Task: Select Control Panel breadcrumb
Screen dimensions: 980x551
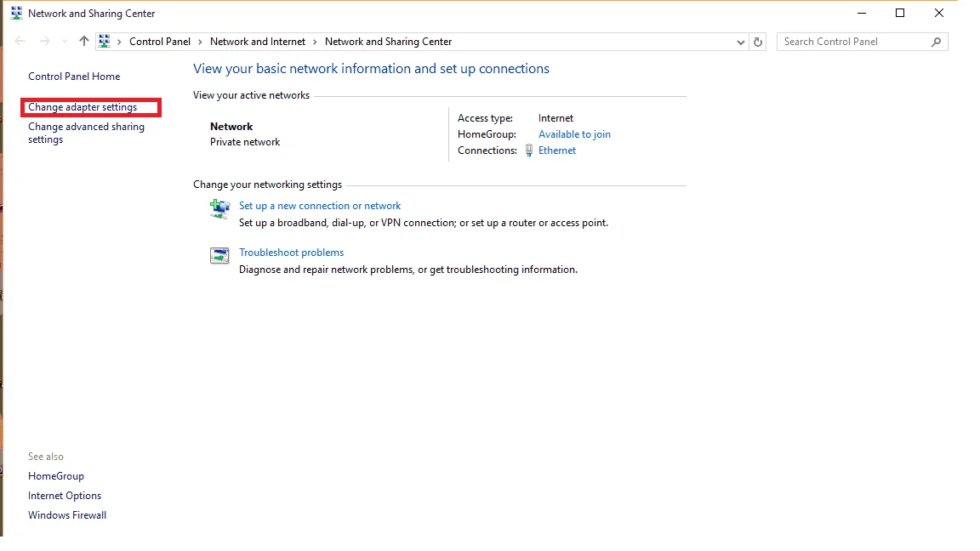Action: [x=159, y=42]
